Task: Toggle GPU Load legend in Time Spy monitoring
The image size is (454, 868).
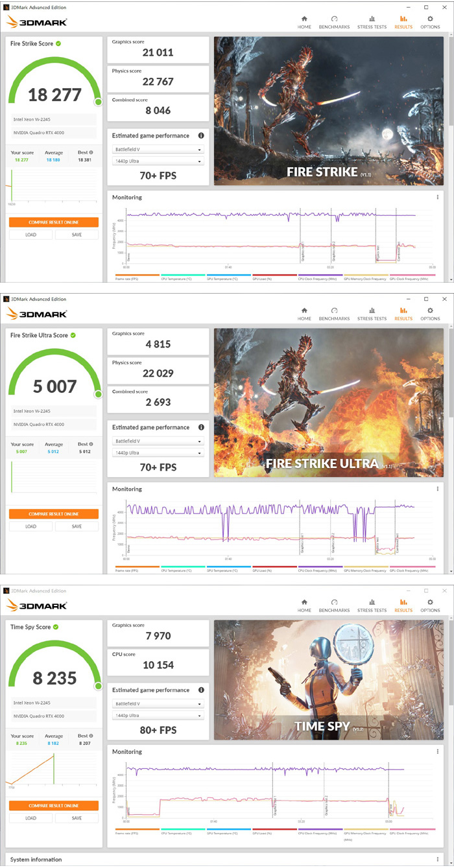Action: 274,831
